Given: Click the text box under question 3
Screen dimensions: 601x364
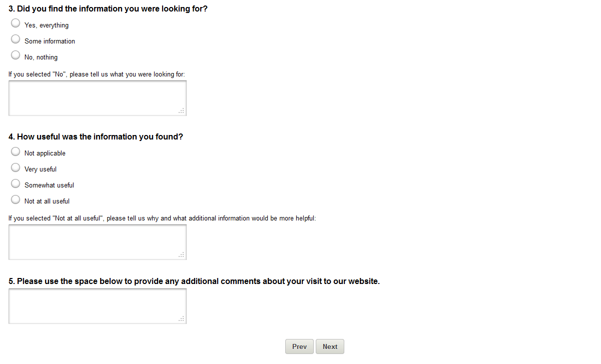Looking at the screenshot, I should pos(97,98).
